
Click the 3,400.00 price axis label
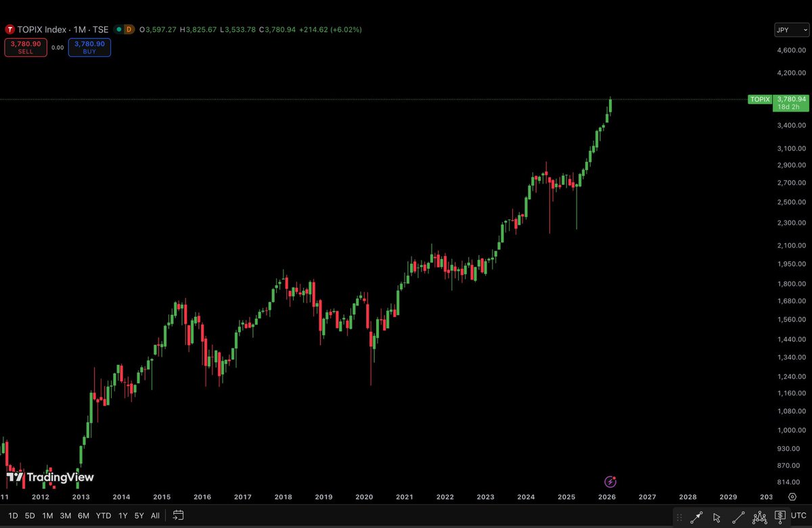(x=792, y=125)
